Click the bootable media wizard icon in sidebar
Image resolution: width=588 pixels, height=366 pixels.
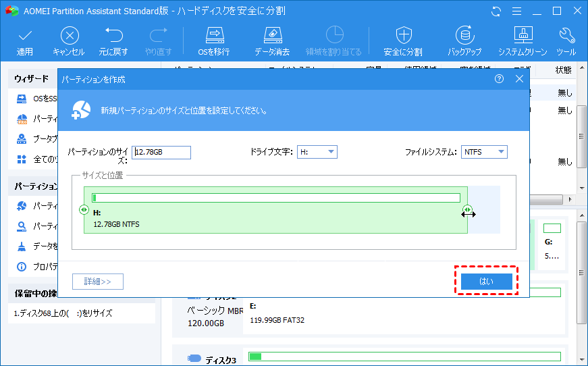pos(22,139)
